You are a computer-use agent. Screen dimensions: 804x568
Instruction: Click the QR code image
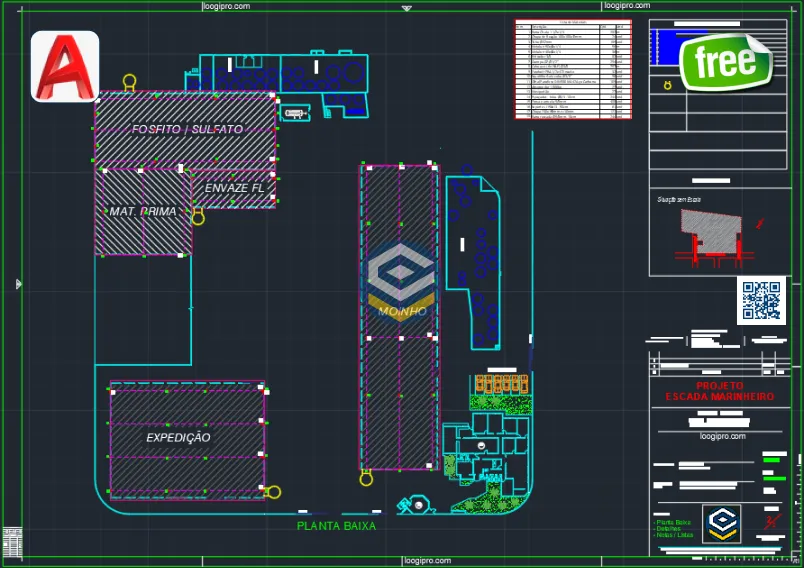[x=761, y=301]
